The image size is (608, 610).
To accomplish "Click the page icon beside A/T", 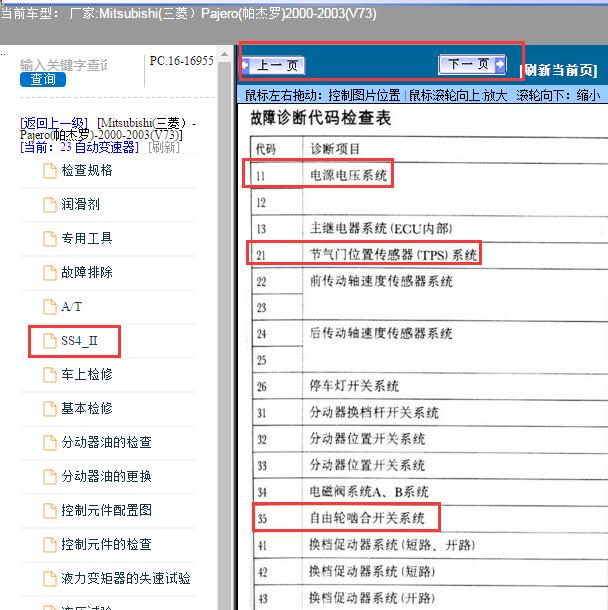I will tap(50, 307).
